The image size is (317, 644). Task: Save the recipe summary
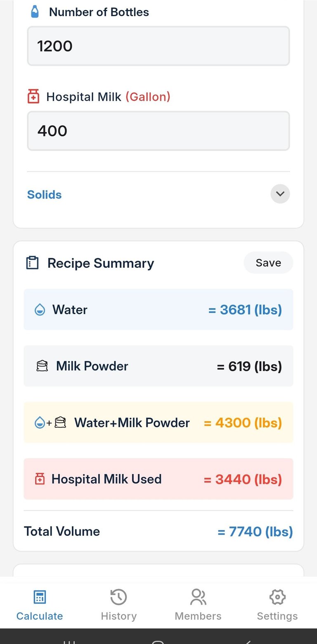[x=268, y=263]
